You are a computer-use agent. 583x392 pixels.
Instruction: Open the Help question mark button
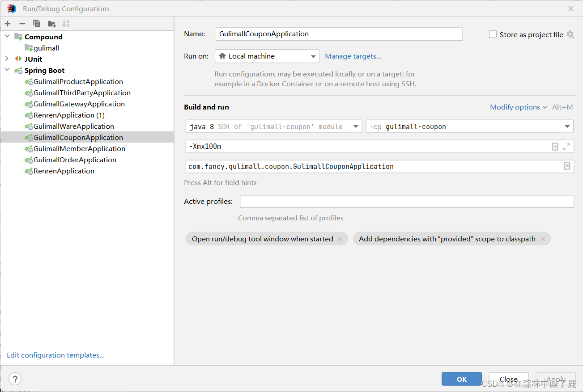point(15,379)
